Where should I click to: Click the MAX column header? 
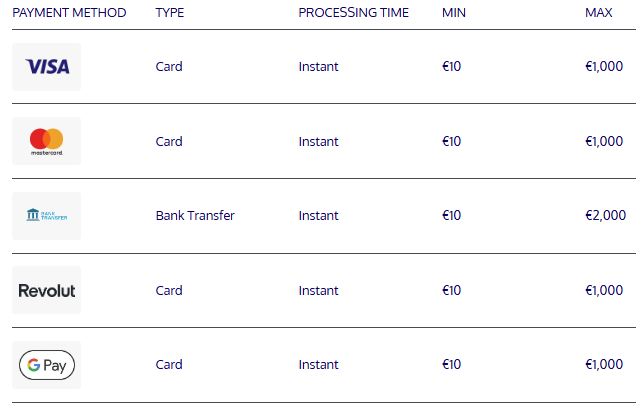pos(598,13)
